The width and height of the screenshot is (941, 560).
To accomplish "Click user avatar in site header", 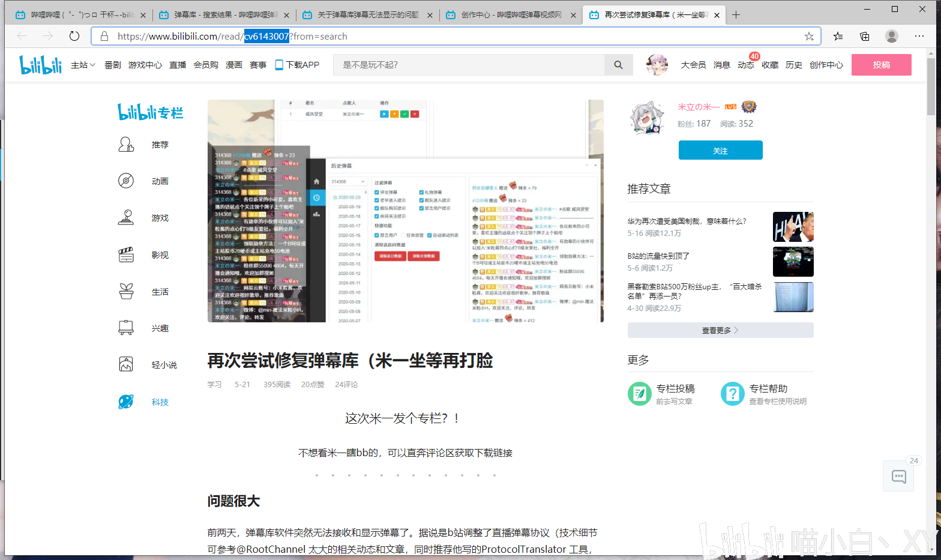I will [657, 65].
